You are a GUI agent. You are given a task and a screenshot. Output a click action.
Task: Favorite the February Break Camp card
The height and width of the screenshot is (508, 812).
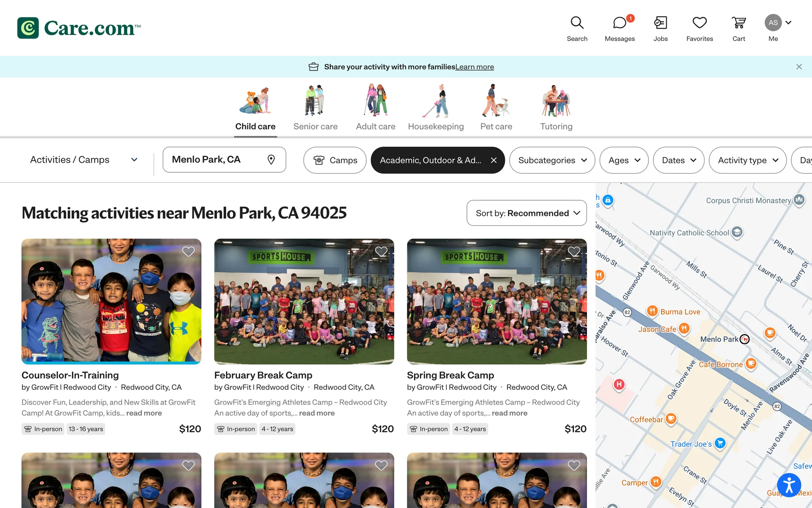click(381, 251)
